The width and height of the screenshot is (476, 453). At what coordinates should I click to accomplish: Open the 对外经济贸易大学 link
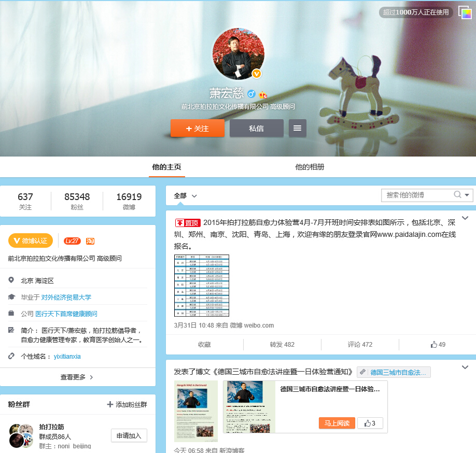click(x=66, y=297)
